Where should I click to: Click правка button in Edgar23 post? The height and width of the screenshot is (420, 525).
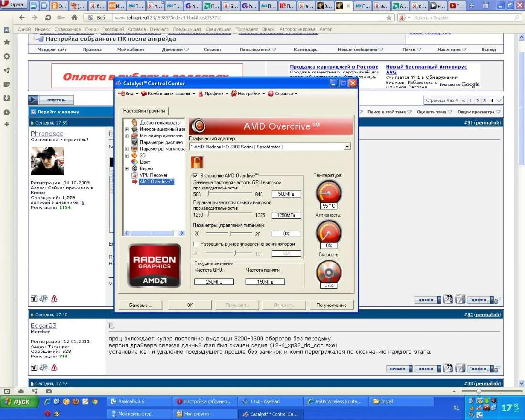399,369
